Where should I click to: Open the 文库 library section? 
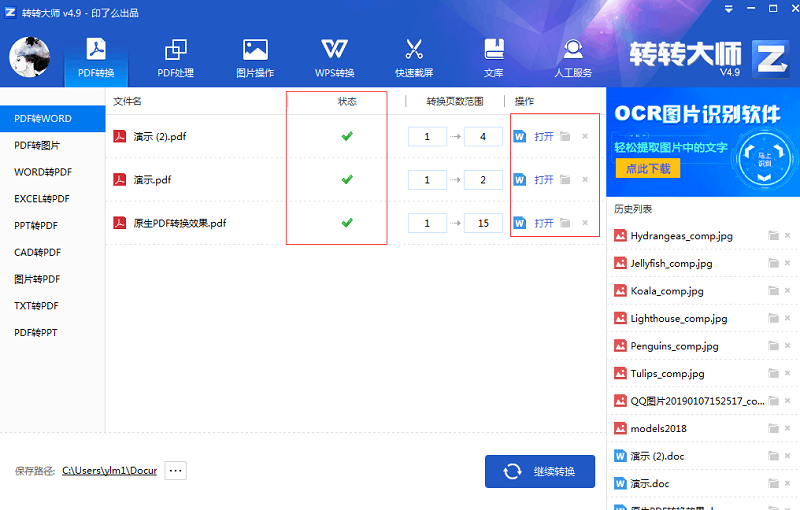coord(493,58)
